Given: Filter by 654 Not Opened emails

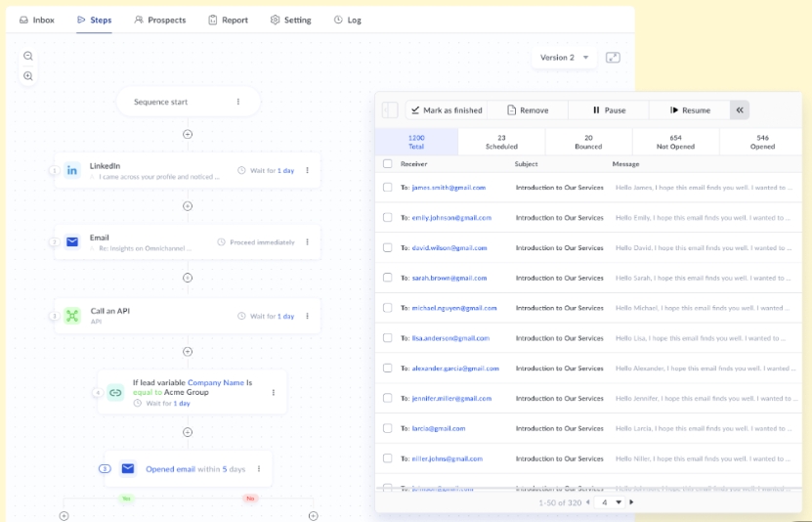Looking at the screenshot, I should point(675,142).
